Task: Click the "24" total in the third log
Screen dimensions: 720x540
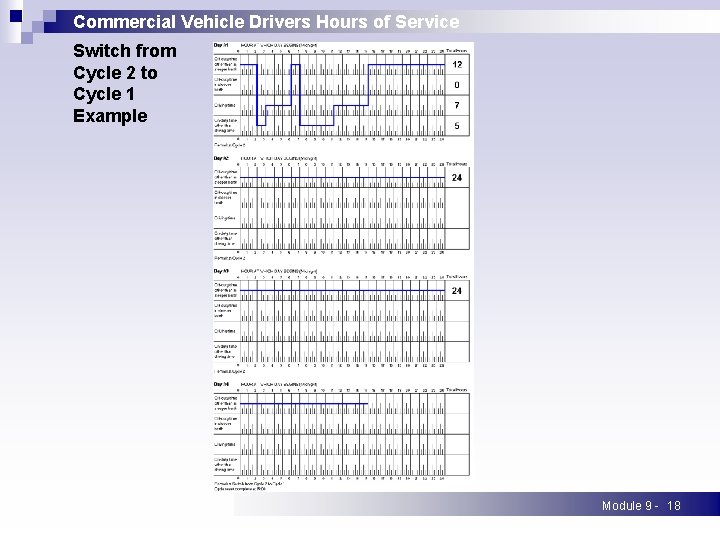Action: (x=457, y=291)
